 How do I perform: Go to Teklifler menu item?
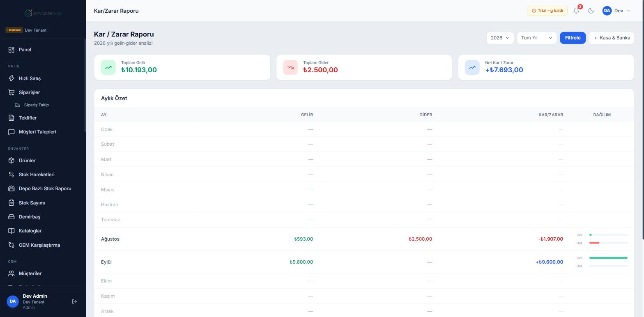(28, 118)
